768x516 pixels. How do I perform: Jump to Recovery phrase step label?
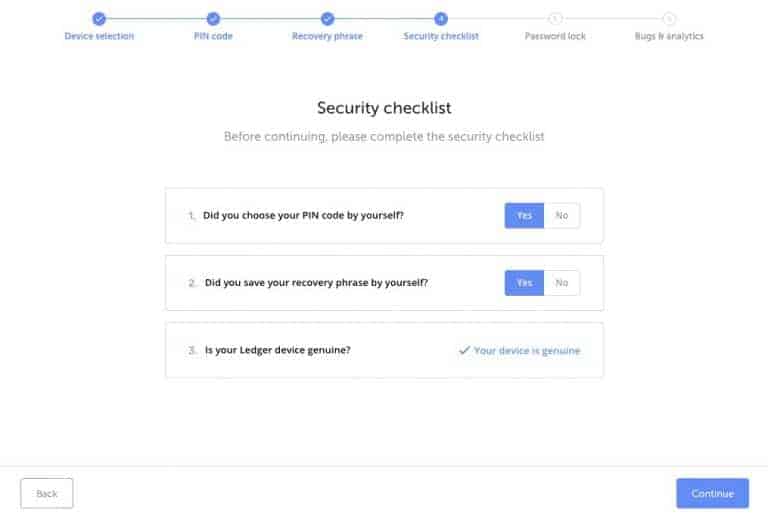point(327,36)
